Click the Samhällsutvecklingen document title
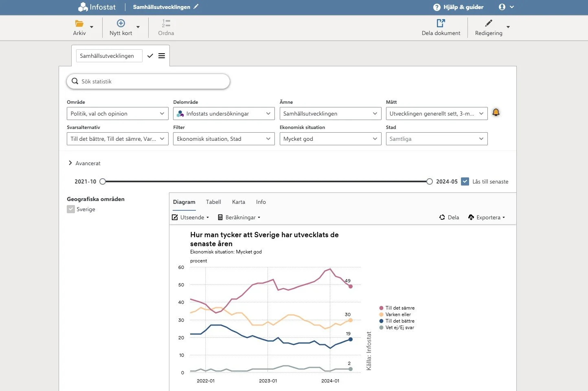Screen dimensions: 588x391 coord(162,7)
